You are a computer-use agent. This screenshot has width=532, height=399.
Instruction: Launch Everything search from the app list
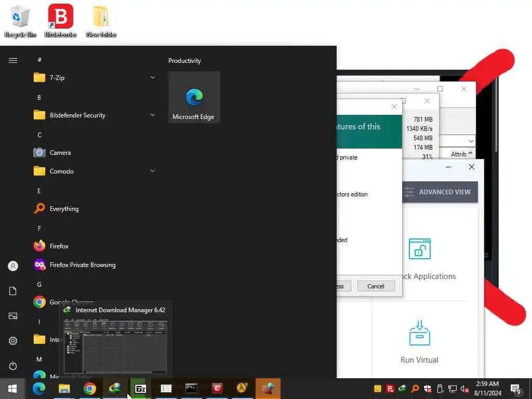pyautogui.click(x=95, y=209)
